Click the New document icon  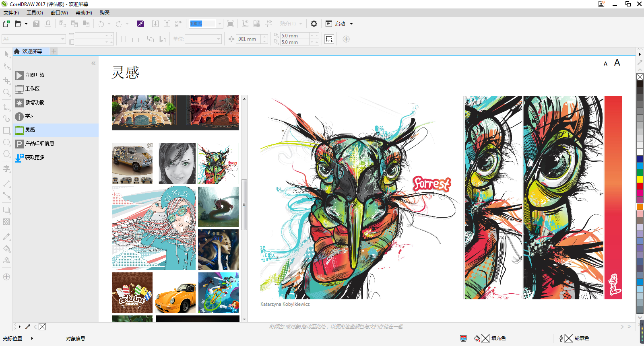tap(6, 24)
